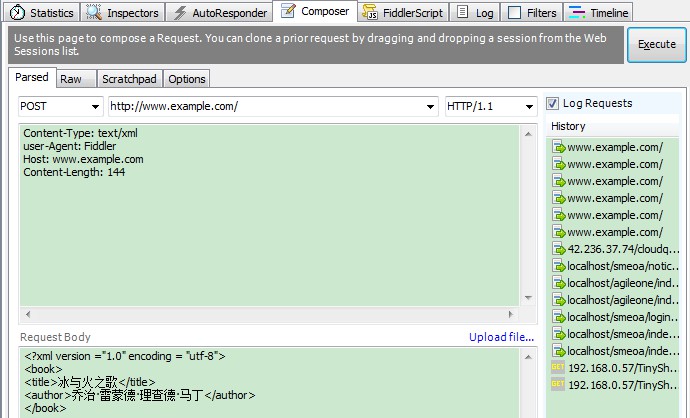Click the <title> line in request body
Screen dimensions: 690x418
coord(90,382)
